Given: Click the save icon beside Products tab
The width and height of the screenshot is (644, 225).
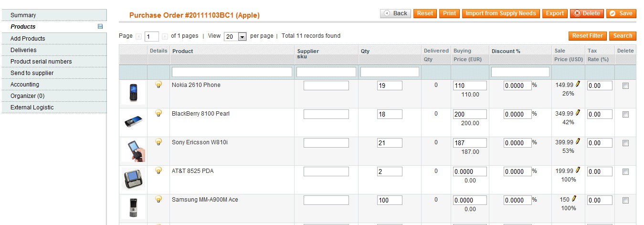Looking at the screenshot, I should (100, 27).
